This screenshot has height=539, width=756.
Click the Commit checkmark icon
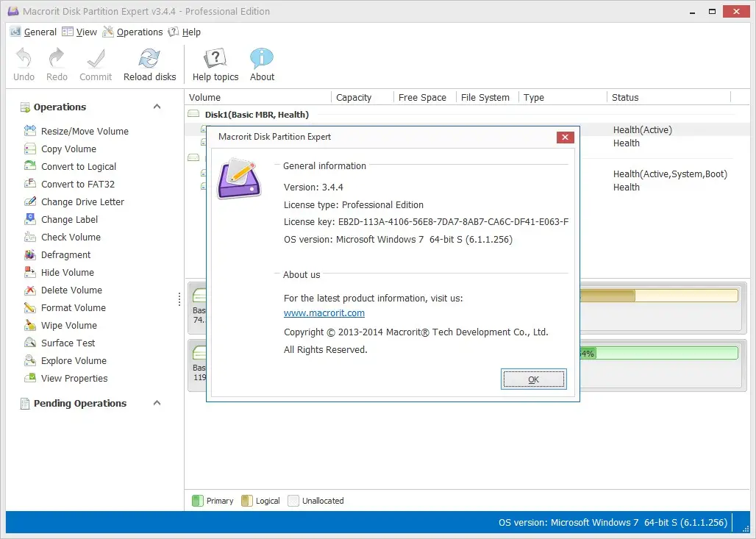click(x=96, y=58)
